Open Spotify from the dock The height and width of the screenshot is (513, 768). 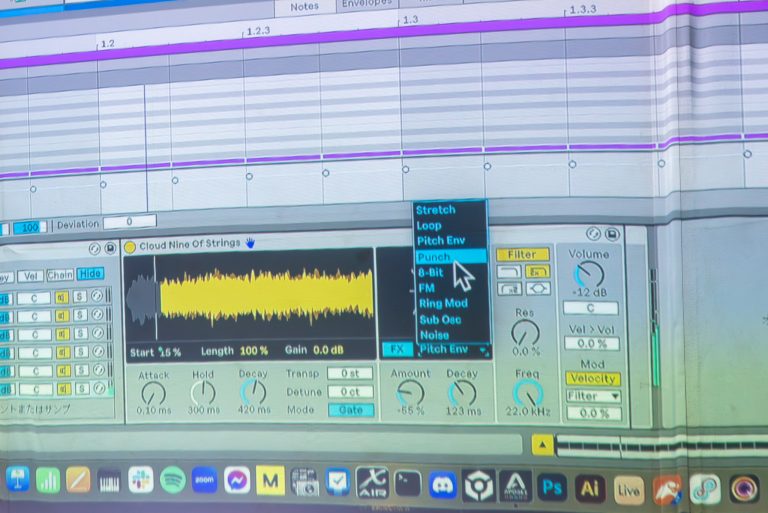tap(172, 481)
